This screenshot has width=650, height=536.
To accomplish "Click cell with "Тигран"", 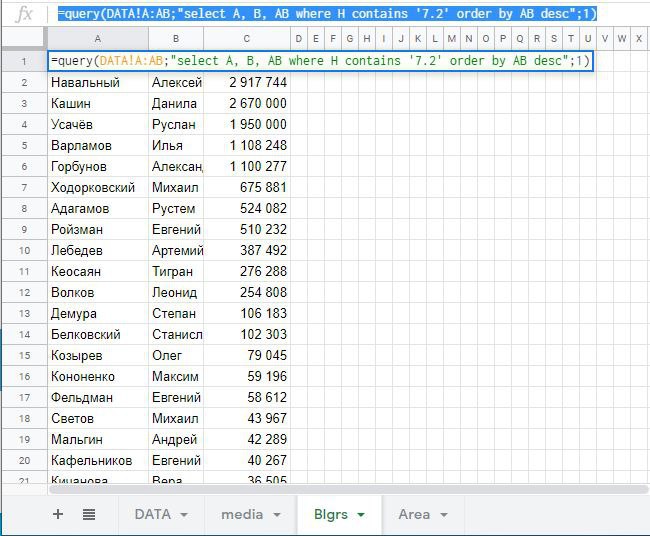I will tap(176, 272).
